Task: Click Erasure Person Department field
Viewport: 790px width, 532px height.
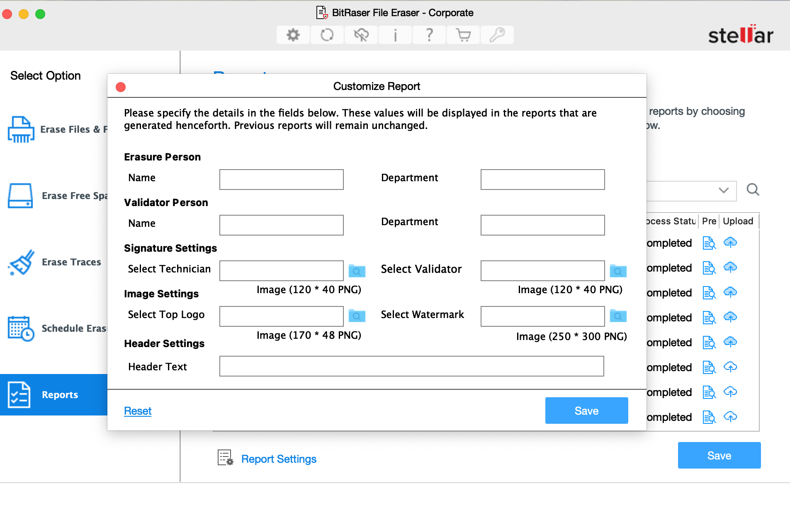Action: (543, 180)
